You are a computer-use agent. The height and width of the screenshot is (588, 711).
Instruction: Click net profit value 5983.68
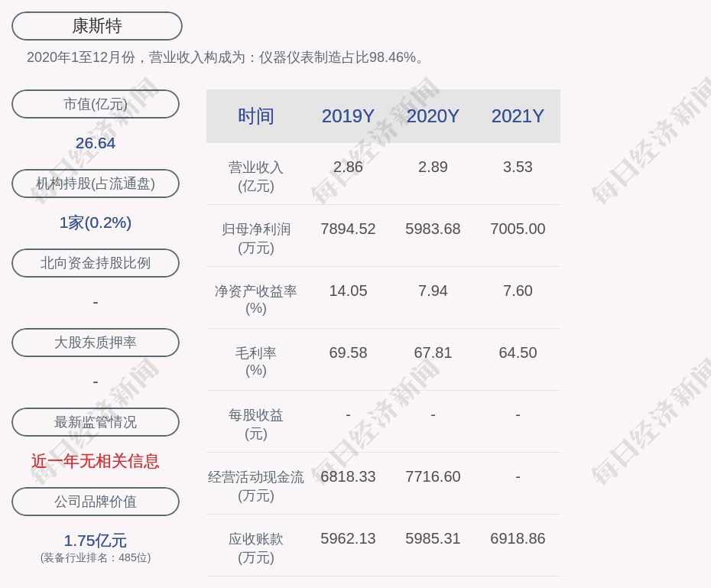(x=433, y=229)
